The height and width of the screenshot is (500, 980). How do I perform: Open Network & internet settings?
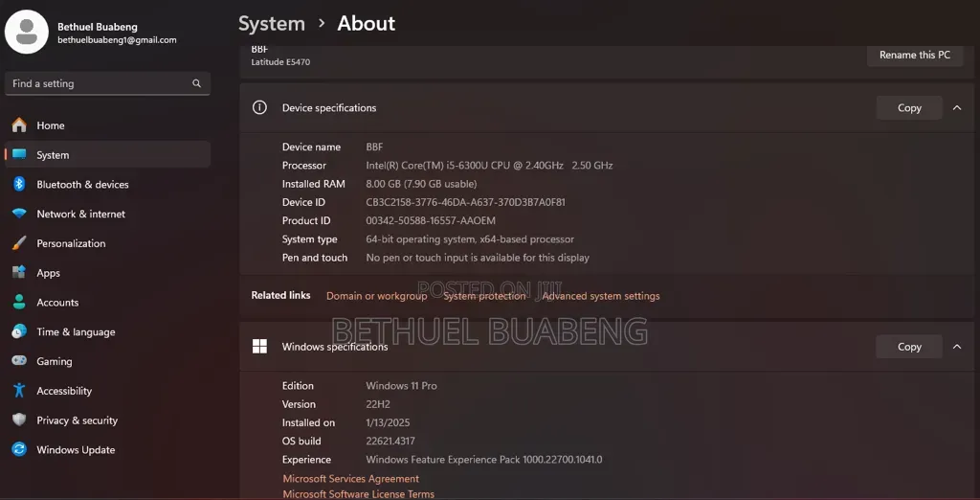coord(107,214)
